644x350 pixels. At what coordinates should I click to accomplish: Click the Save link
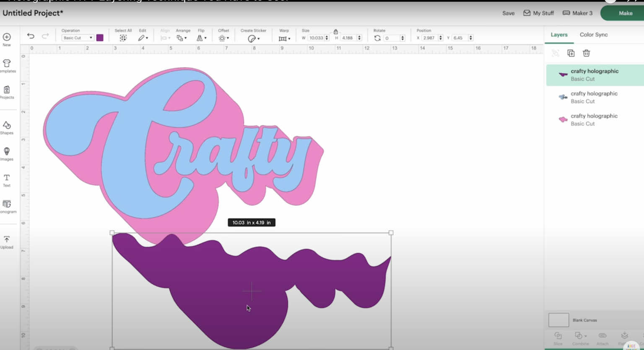pyautogui.click(x=508, y=13)
